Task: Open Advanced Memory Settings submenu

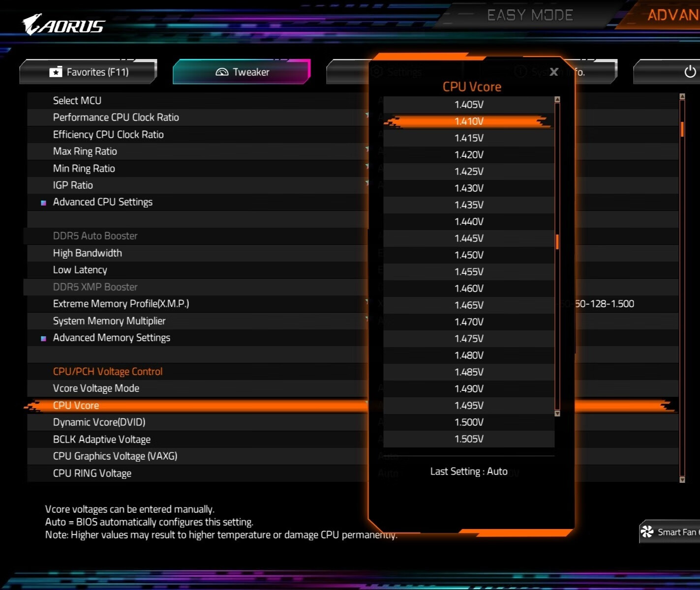Action: coord(198,338)
